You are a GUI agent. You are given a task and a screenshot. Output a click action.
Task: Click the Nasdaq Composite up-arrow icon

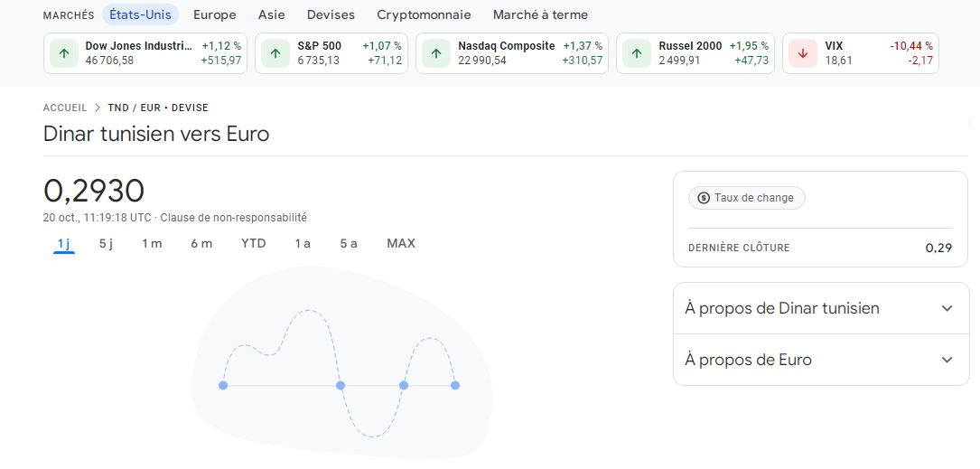pyautogui.click(x=436, y=53)
